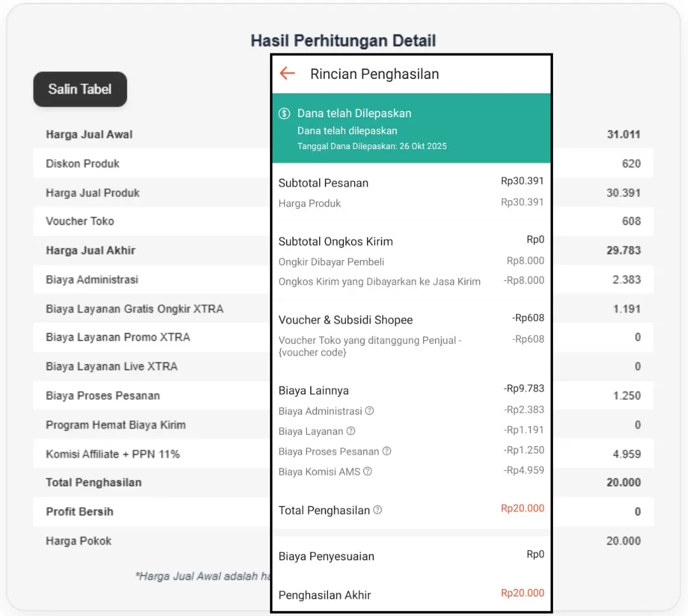Click the red back arrow icon
Viewport: 688px width, 616px height.
coord(287,73)
